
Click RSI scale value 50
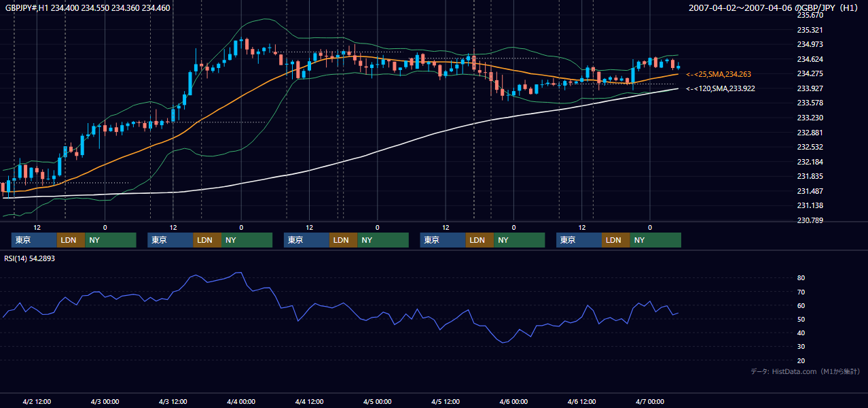pyautogui.click(x=801, y=319)
